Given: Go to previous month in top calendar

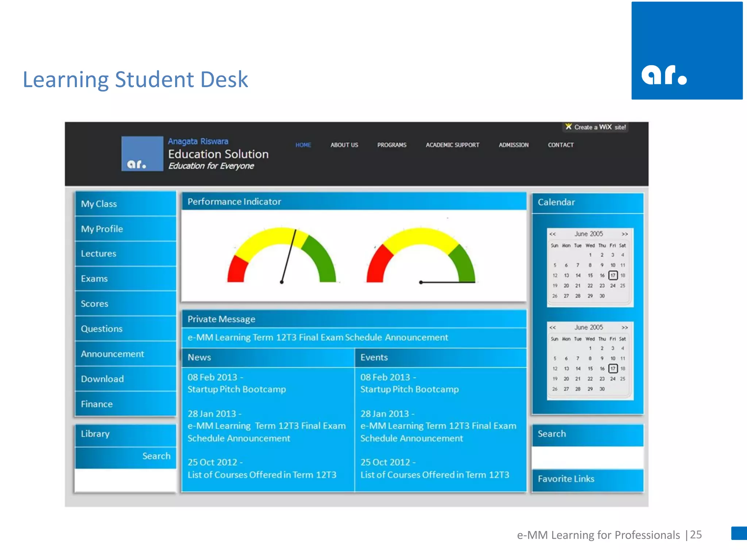Looking at the screenshot, I should point(553,234).
